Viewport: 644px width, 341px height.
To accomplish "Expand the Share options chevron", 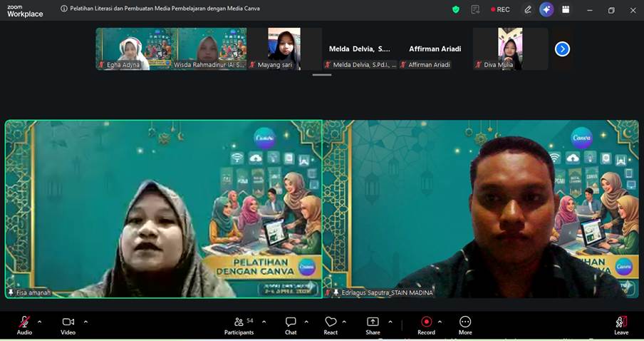I will pos(390,322).
